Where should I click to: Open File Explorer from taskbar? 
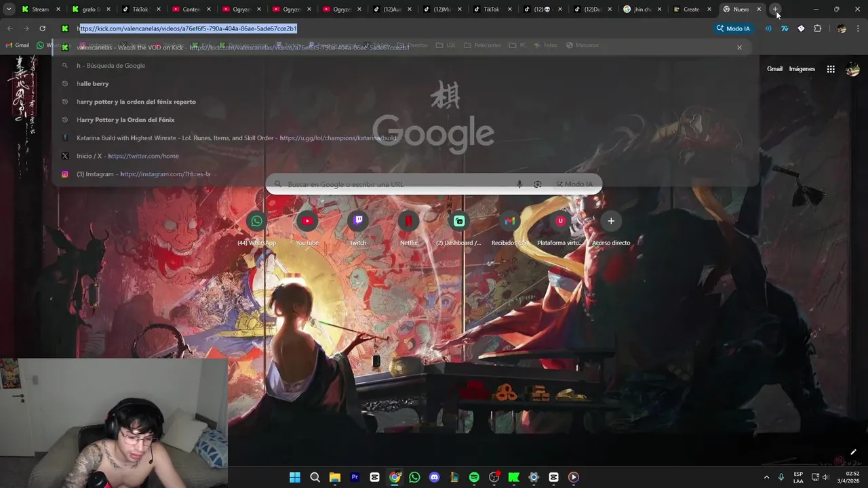click(x=334, y=477)
